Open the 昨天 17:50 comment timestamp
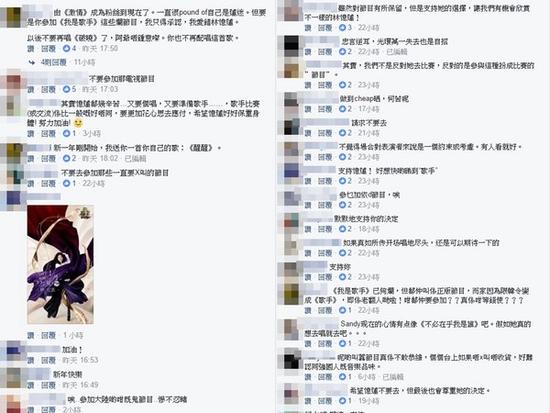This screenshot has width=550, height=413. pyautogui.click(x=100, y=48)
